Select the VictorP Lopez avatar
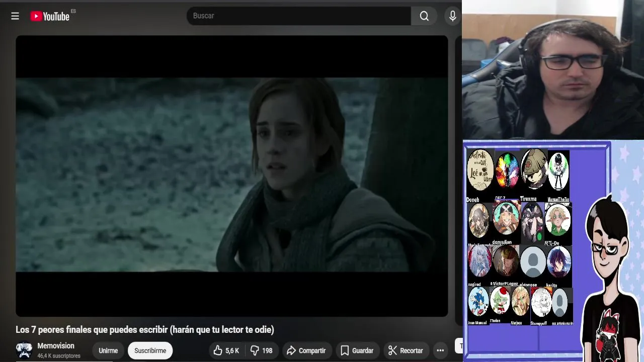The image size is (644, 362). pyautogui.click(x=506, y=261)
